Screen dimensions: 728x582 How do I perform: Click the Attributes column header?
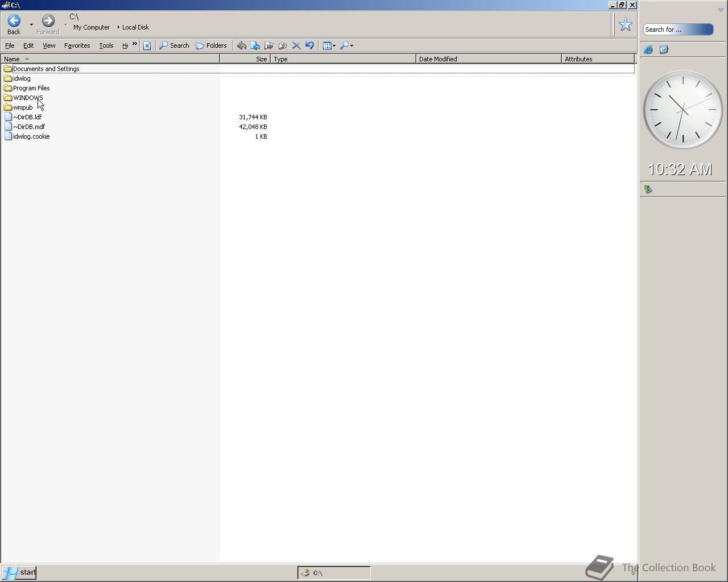598,59
